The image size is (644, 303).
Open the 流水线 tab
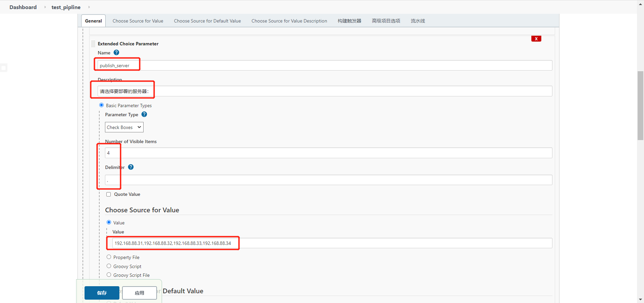point(418,21)
